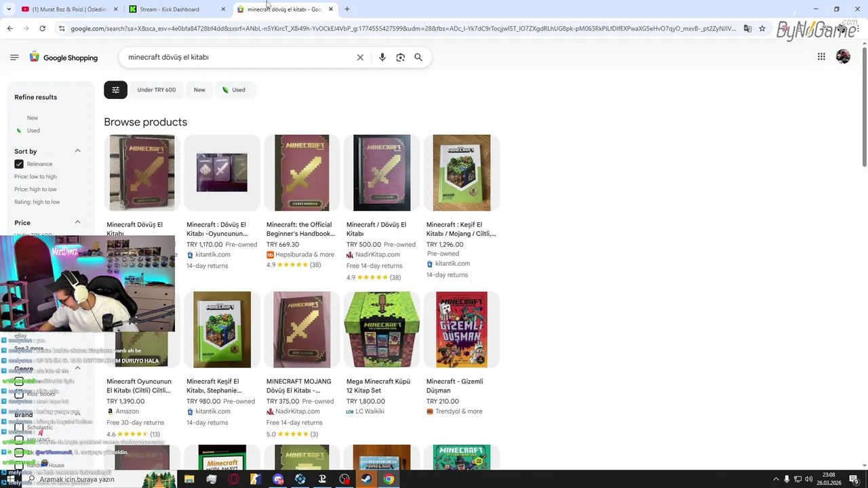Open File Explorer from the taskbar
This screenshot has width=868, height=488.
point(189,479)
